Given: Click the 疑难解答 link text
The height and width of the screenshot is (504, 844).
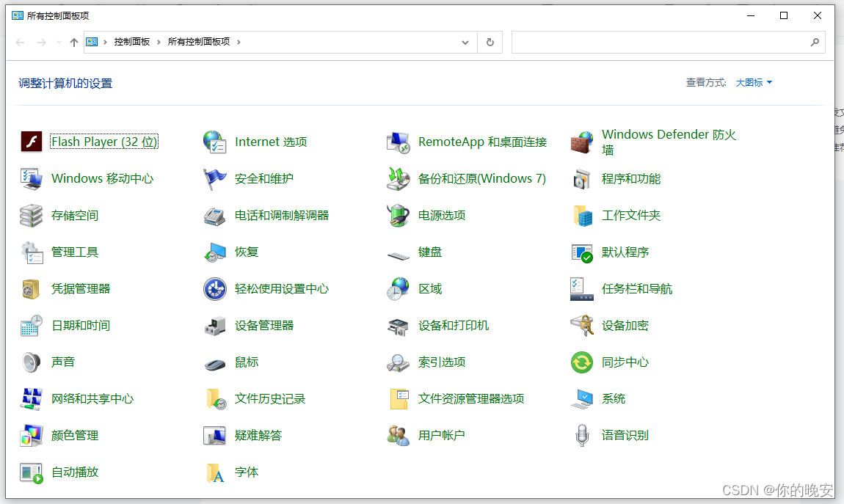Looking at the screenshot, I should pyautogui.click(x=258, y=435).
